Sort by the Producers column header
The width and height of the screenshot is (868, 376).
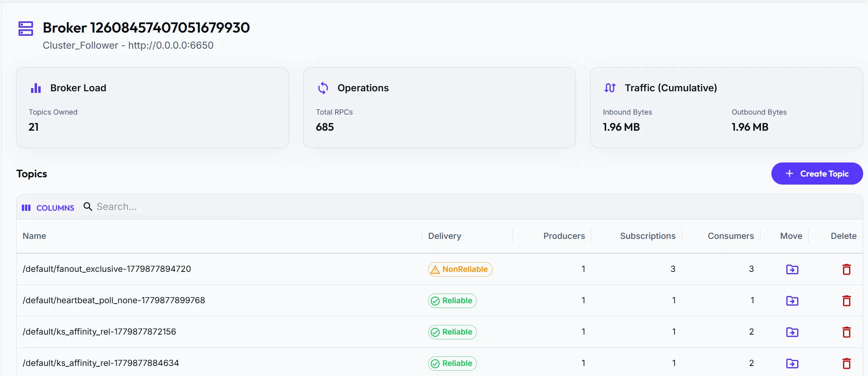[x=564, y=236]
